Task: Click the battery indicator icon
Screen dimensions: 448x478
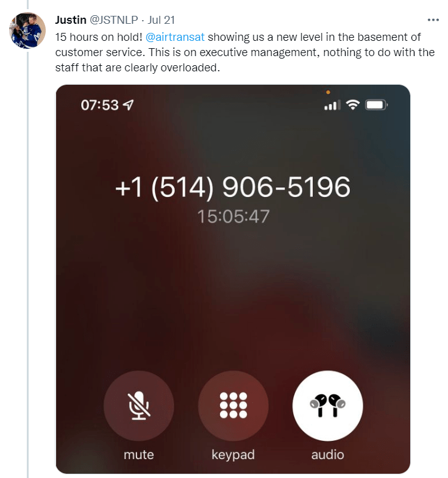Action: [377, 105]
